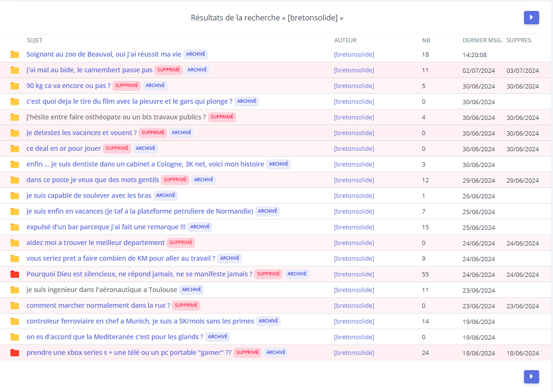The width and height of the screenshot is (553, 392).
Task: Click SUPPRIMÉ badge on 'comment marcher normalement' row
Action: coord(186,305)
